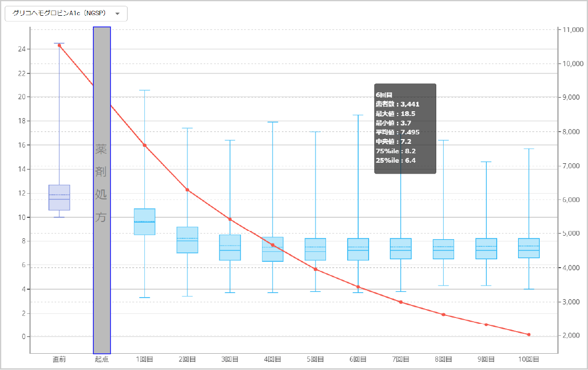Click the 4回目 x-axis label
The height and width of the screenshot is (370, 588).
click(272, 360)
